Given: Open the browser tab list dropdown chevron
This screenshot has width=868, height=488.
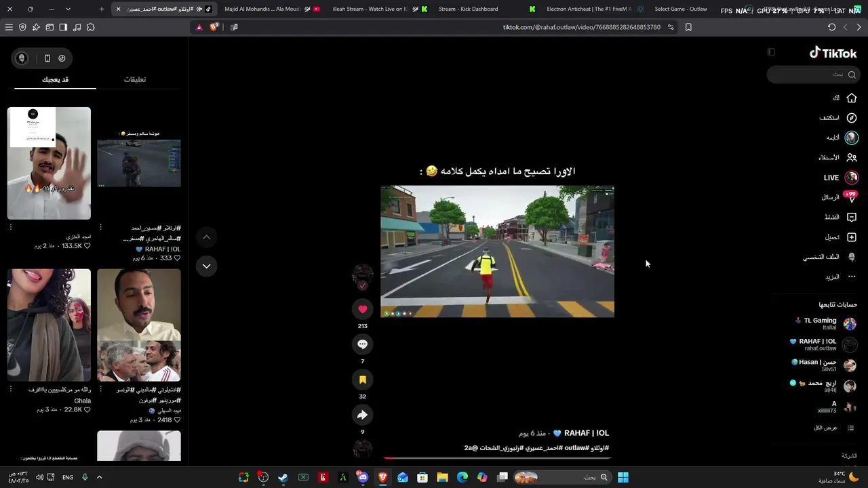Looking at the screenshot, I should pos(68,9).
